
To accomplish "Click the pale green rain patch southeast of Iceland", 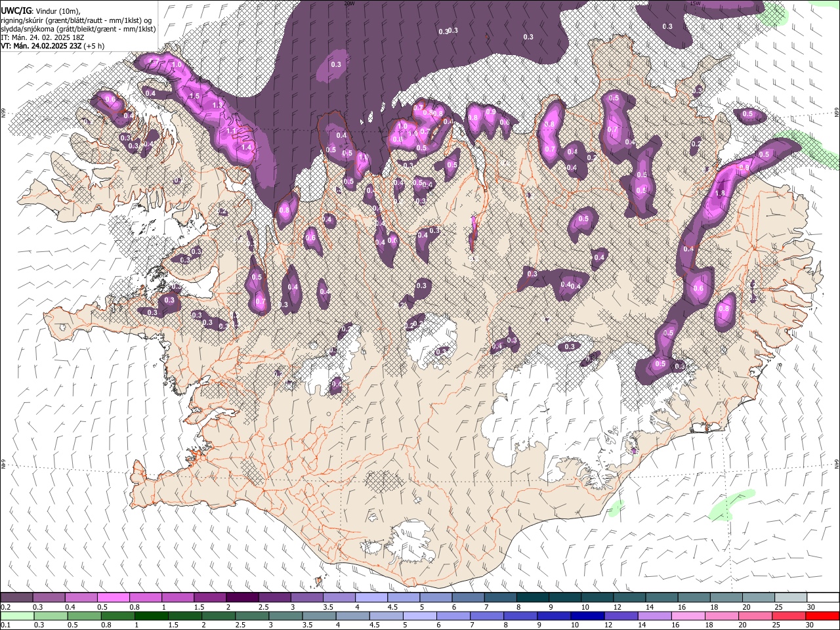I will (732, 504).
